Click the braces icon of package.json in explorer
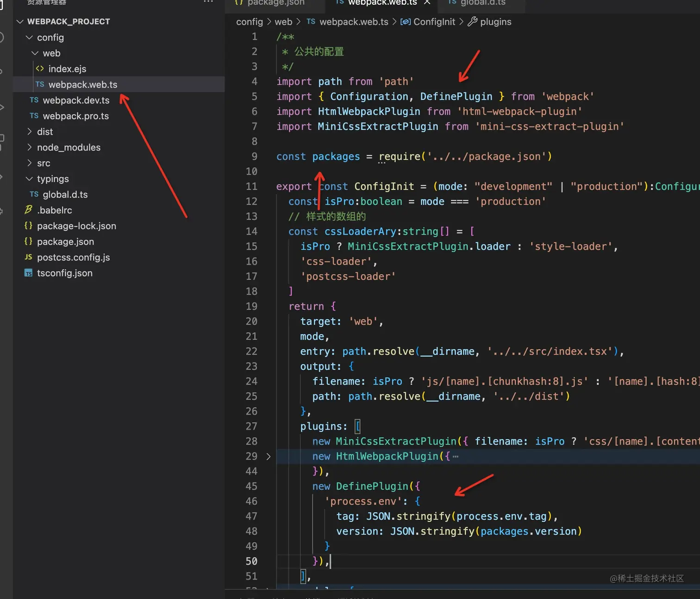The width and height of the screenshot is (700, 599). coord(29,241)
